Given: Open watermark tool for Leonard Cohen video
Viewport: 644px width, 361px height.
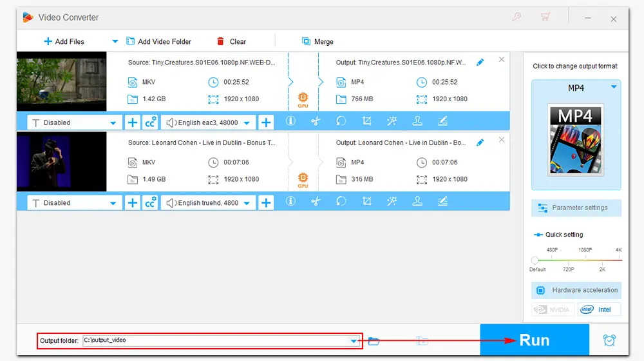Looking at the screenshot, I should (x=417, y=201).
